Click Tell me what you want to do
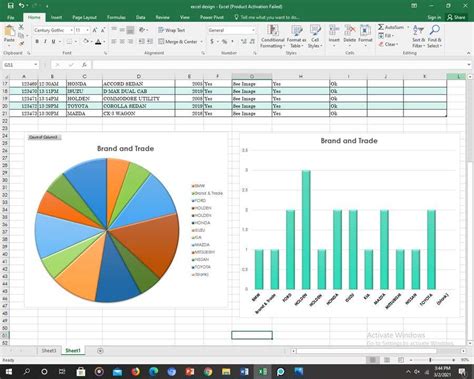Screen dimensions: 474x379 click(x=267, y=17)
